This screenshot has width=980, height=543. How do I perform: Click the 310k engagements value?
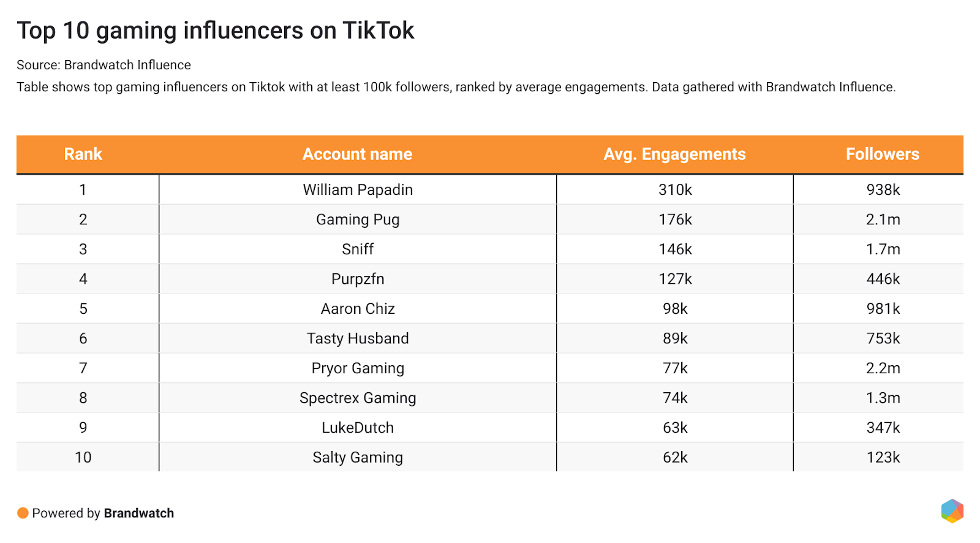[675, 190]
